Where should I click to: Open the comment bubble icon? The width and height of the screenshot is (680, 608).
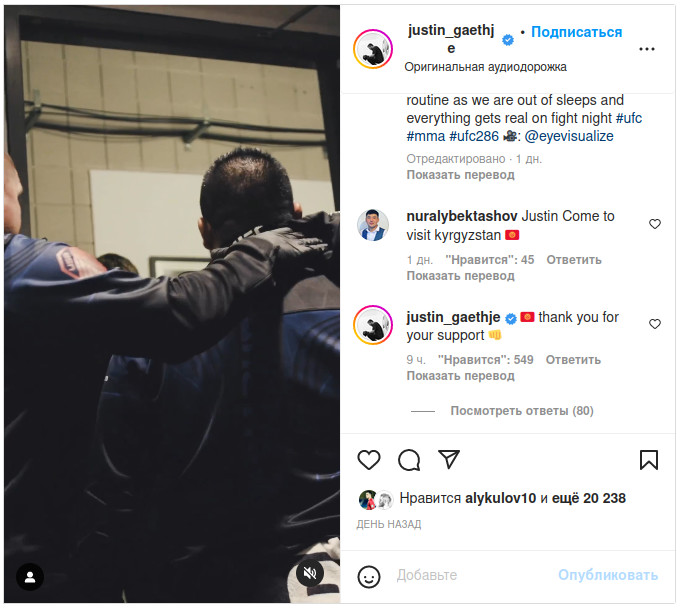click(x=409, y=460)
